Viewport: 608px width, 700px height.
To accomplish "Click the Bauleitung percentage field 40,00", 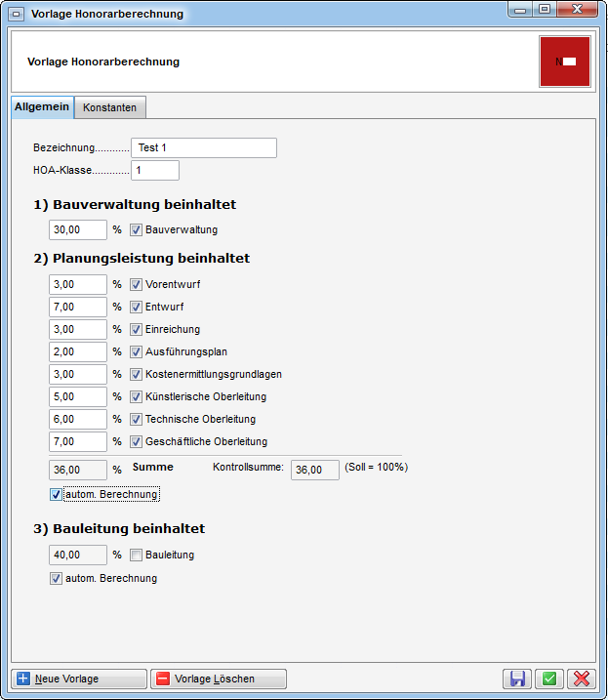I will point(78,555).
